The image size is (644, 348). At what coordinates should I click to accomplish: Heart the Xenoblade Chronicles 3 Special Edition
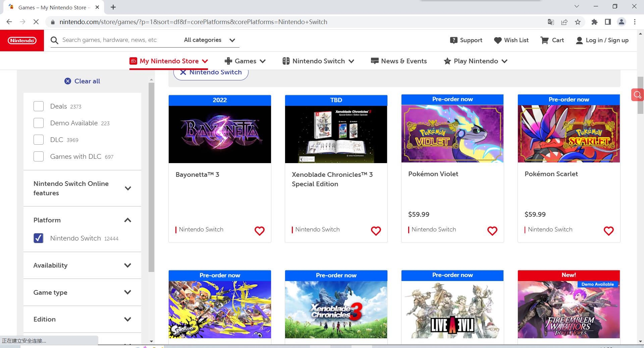(x=376, y=231)
